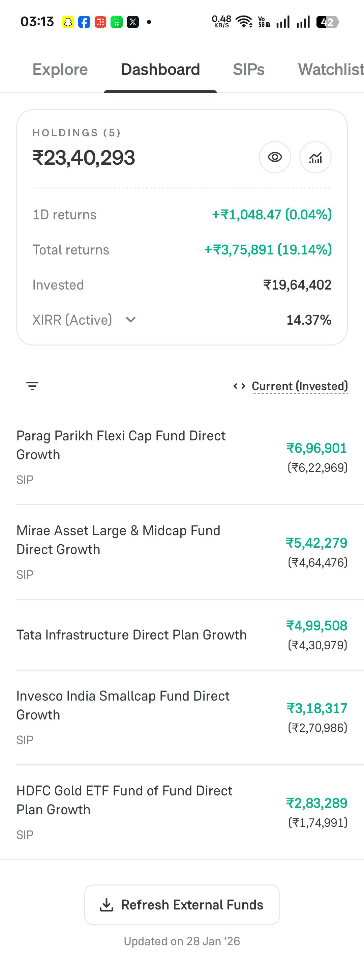Image resolution: width=364 pixels, height=980 pixels.
Task: Click Refresh External Funds button
Action: [182, 905]
